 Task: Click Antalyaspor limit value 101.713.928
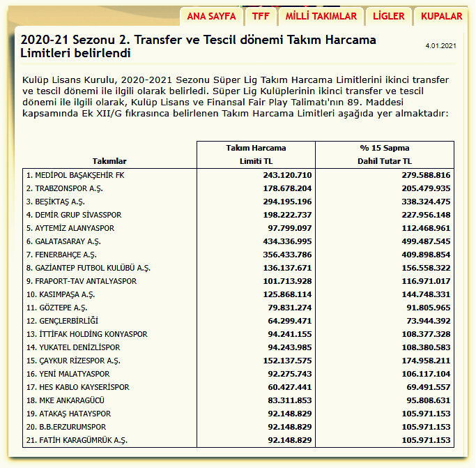click(x=287, y=281)
